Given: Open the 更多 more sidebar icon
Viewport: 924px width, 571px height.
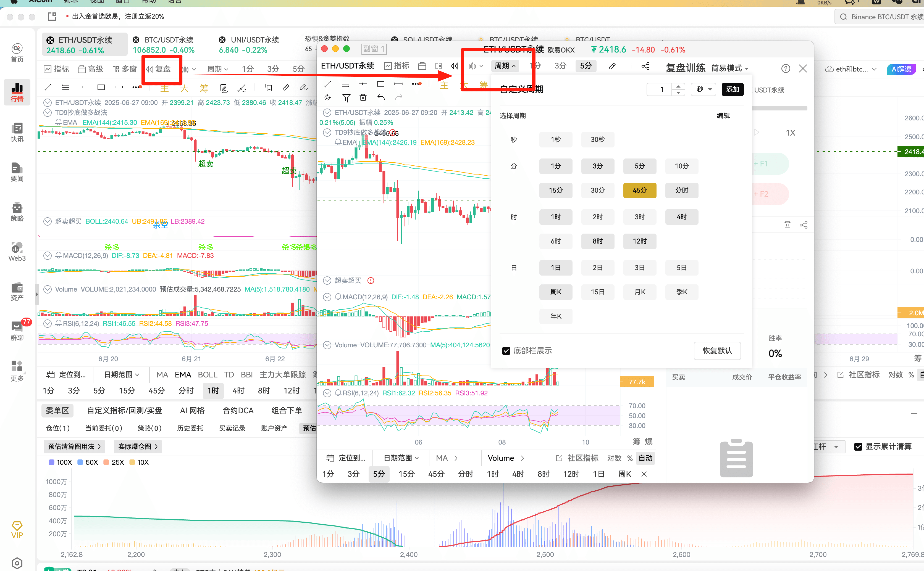Looking at the screenshot, I should [17, 371].
